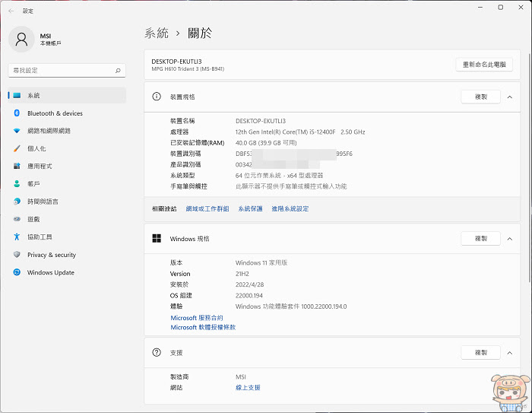The height and width of the screenshot is (413, 532).
Task: Click the MSI 本機帳戶 account name
Action: pos(50,40)
